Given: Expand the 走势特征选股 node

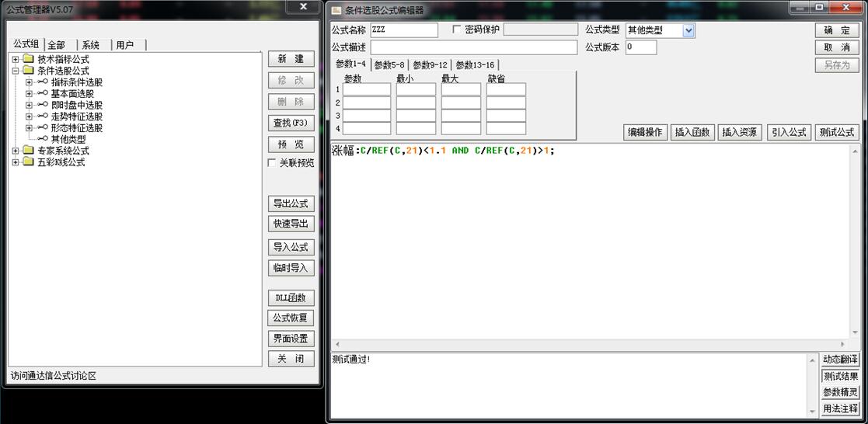Looking at the screenshot, I should point(29,116).
